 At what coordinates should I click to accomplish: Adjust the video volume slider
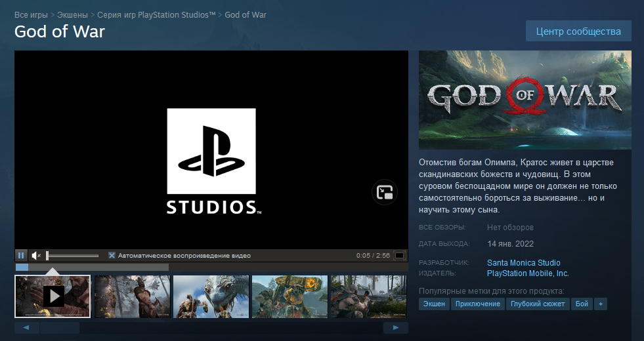pyautogui.click(x=72, y=256)
